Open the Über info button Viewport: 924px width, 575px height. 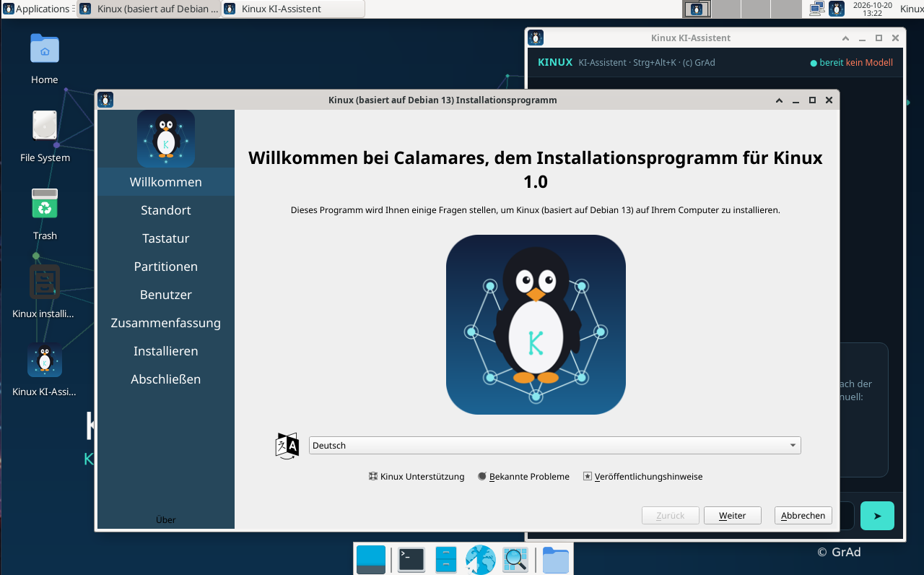(166, 519)
